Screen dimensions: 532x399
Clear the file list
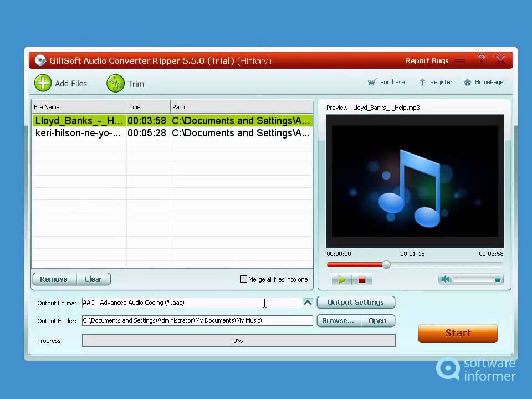[93, 279]
